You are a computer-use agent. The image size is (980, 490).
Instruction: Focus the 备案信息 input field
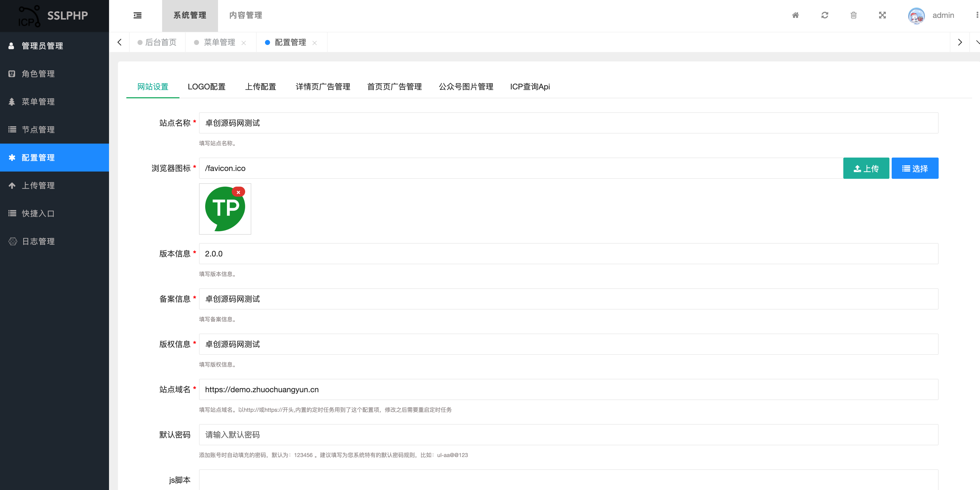coord(568,299)
